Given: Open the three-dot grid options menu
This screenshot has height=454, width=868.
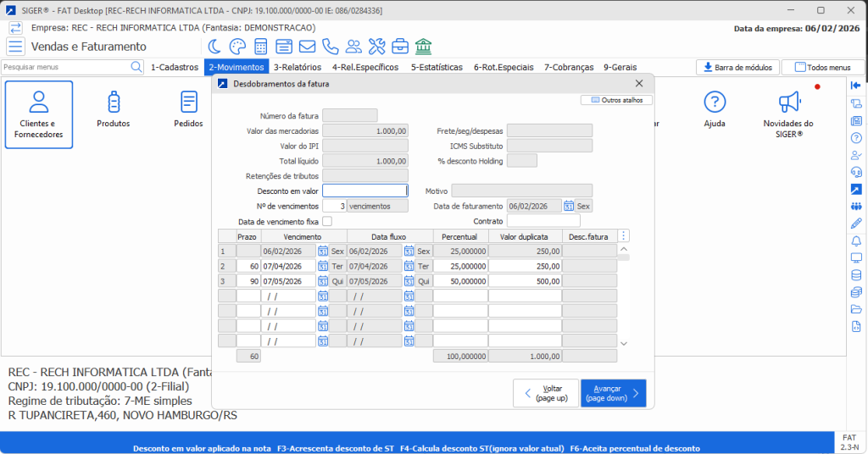Looking at the screenshot, I should tap(625, 236).
